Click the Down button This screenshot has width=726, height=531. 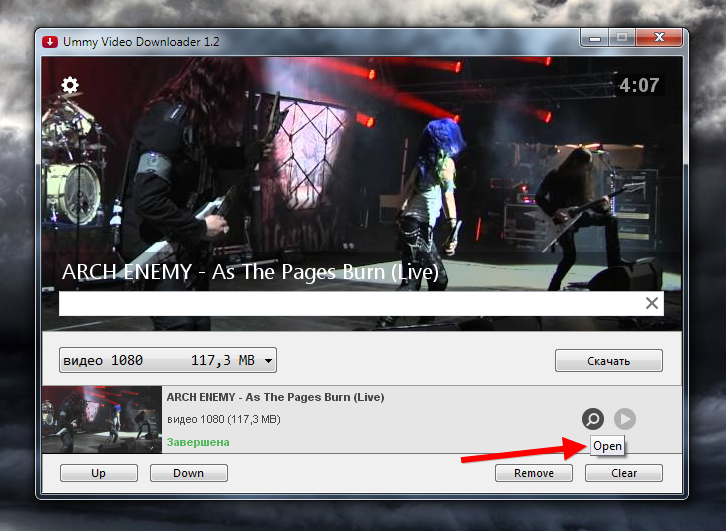188,473
